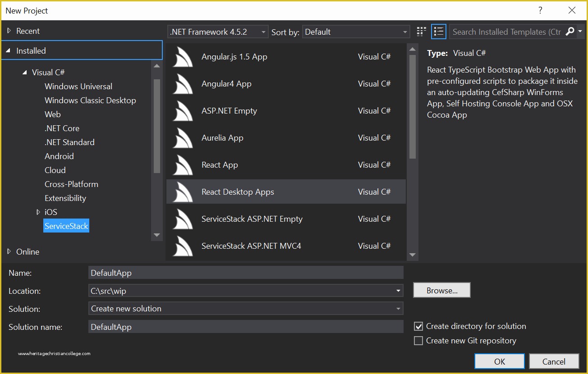Switch to medium icons list view

click(439, 32)
